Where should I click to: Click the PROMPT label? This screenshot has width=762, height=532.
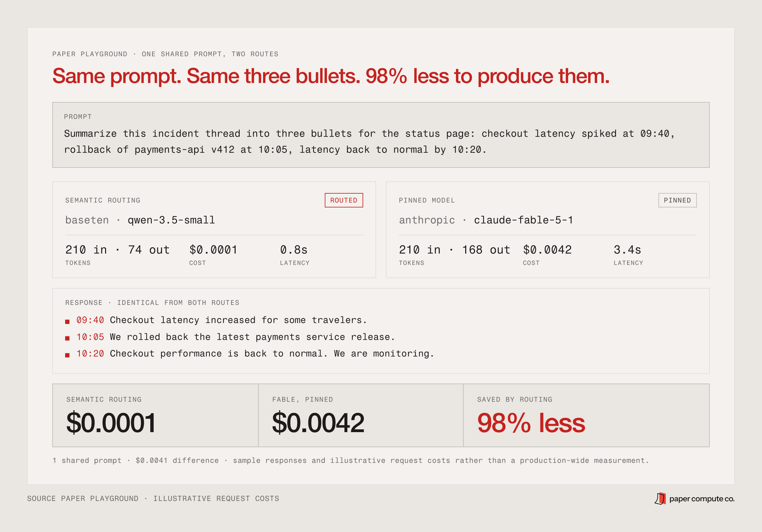tap(78, 117)
